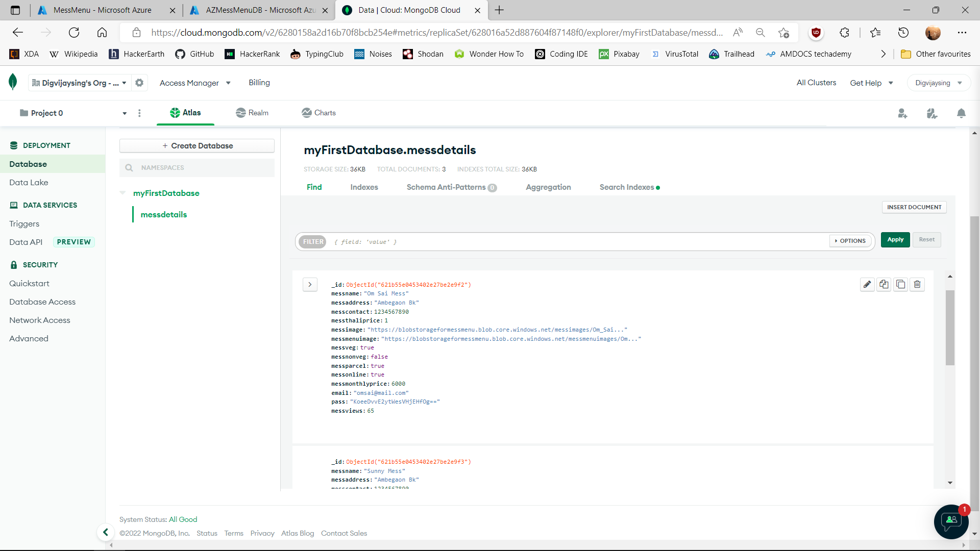Open the Get Help dropdown
The width and height of the screenshot is (980, 551).
871,83
